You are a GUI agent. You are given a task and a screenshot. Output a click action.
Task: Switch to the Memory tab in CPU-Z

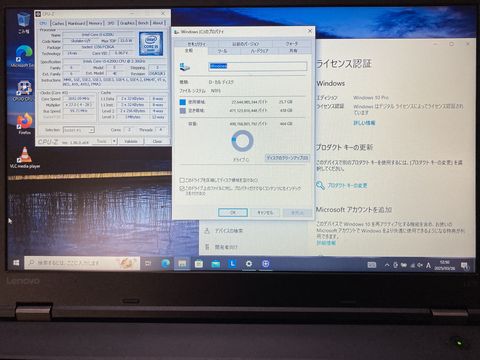click(95, 23)
